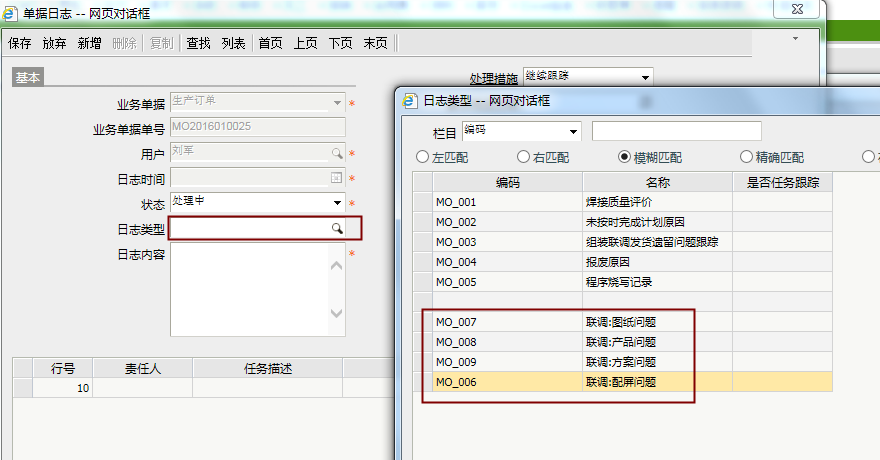Viewport: 880px width, 460px height.
Task: Click the 日志类型 magnifier lookup icon
Action: (338, 229)
